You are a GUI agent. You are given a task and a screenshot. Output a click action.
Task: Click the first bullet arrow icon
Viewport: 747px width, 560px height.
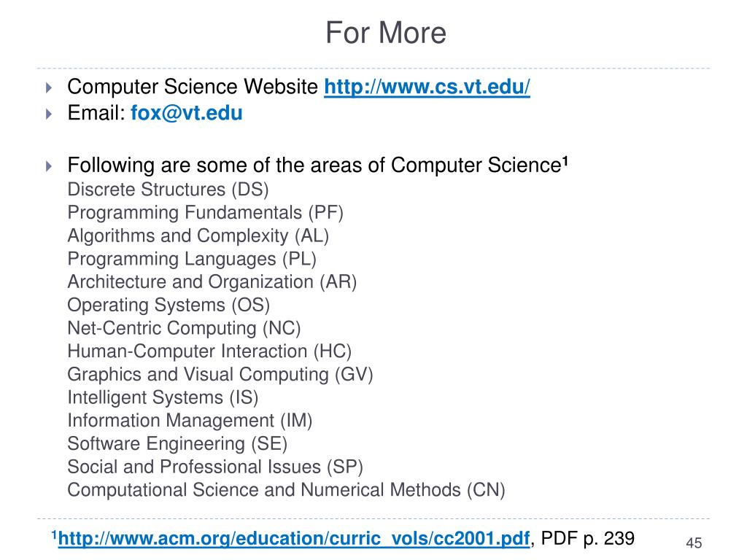(x=49, y=89)
